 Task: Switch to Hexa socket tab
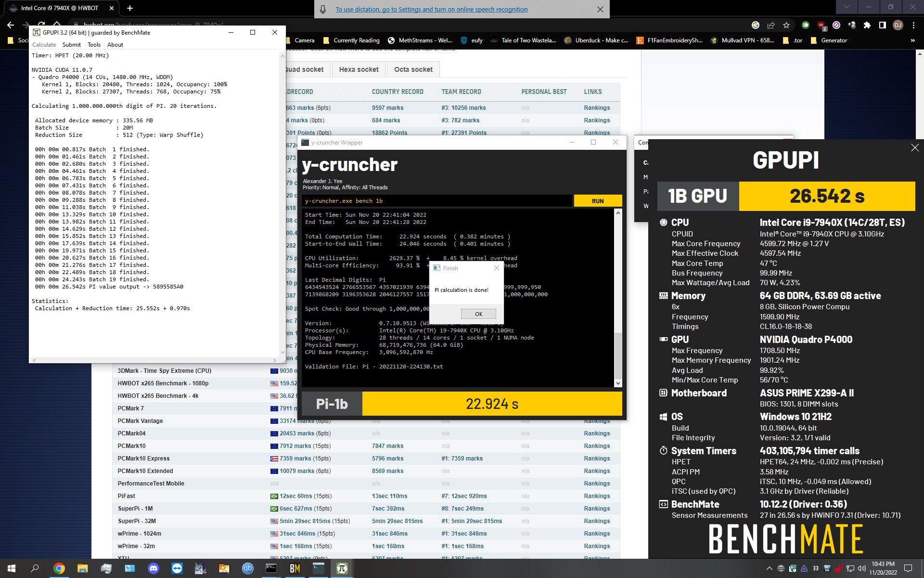pos(359,69)
